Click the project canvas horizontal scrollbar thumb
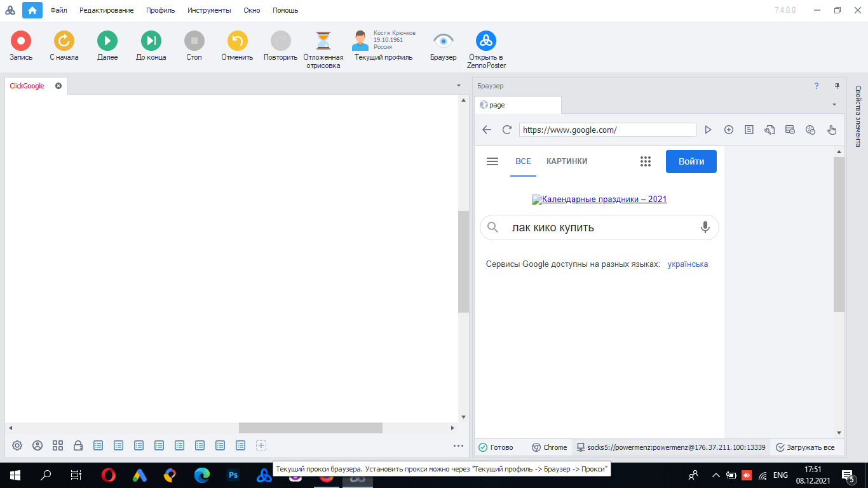The image size is (868, 488). tap(311, 428)
